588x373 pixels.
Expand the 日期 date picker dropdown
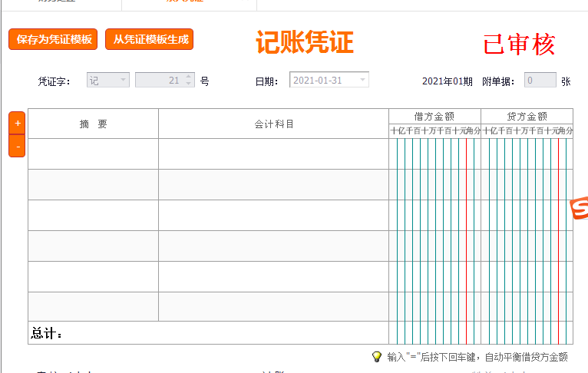pos(362,80)
